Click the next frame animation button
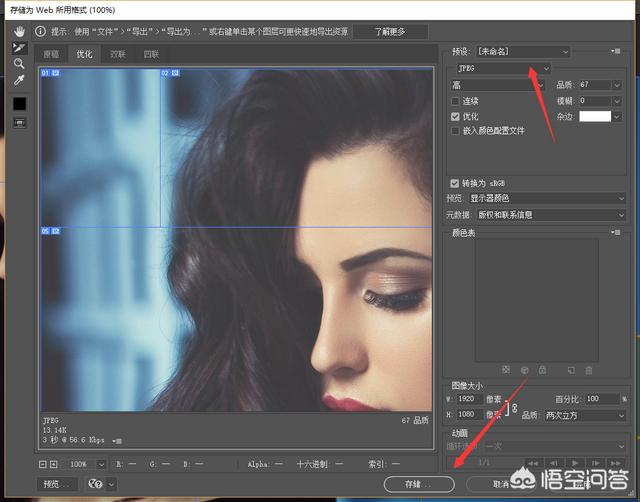This screenshot has width=640, height=502. (595, 463)
